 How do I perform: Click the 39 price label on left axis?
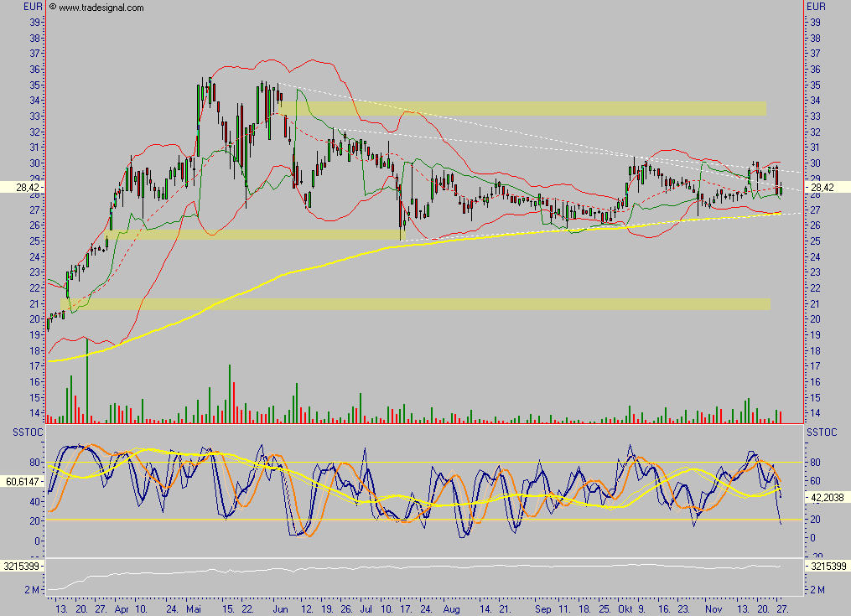[36, 22]
